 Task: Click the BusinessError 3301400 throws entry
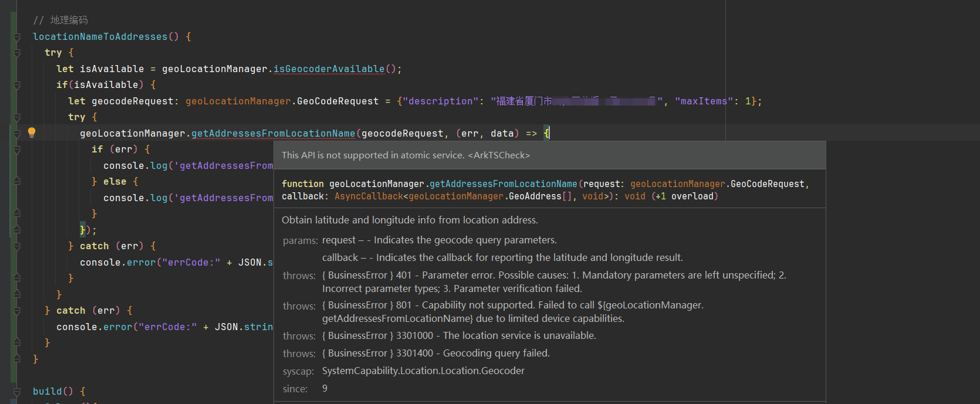pyautogui.click(x=436, y=354)
